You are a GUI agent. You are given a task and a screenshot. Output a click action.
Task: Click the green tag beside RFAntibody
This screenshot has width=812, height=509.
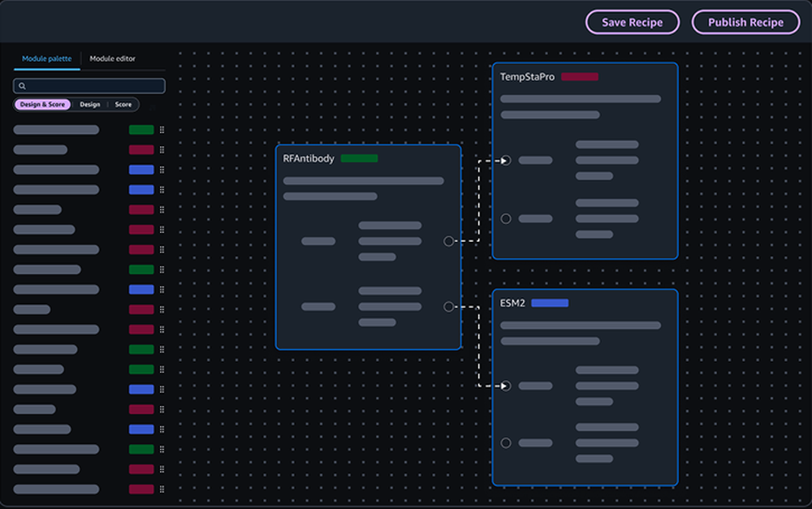360,158
